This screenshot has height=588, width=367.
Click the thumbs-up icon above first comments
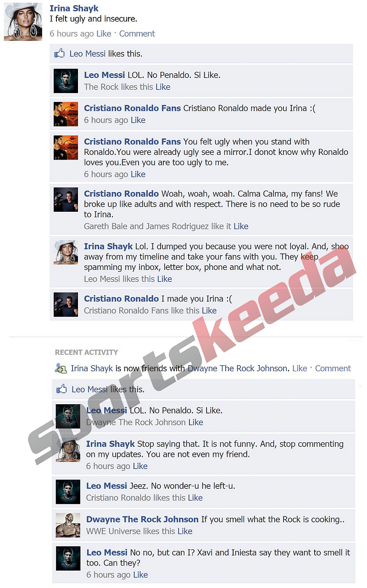click(59, 54)
